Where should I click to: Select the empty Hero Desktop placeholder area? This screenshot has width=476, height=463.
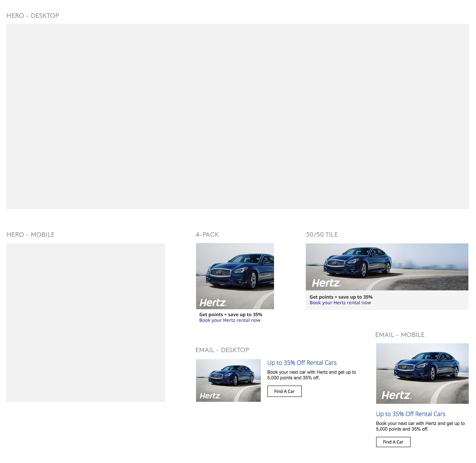click(x=237, y=116)
